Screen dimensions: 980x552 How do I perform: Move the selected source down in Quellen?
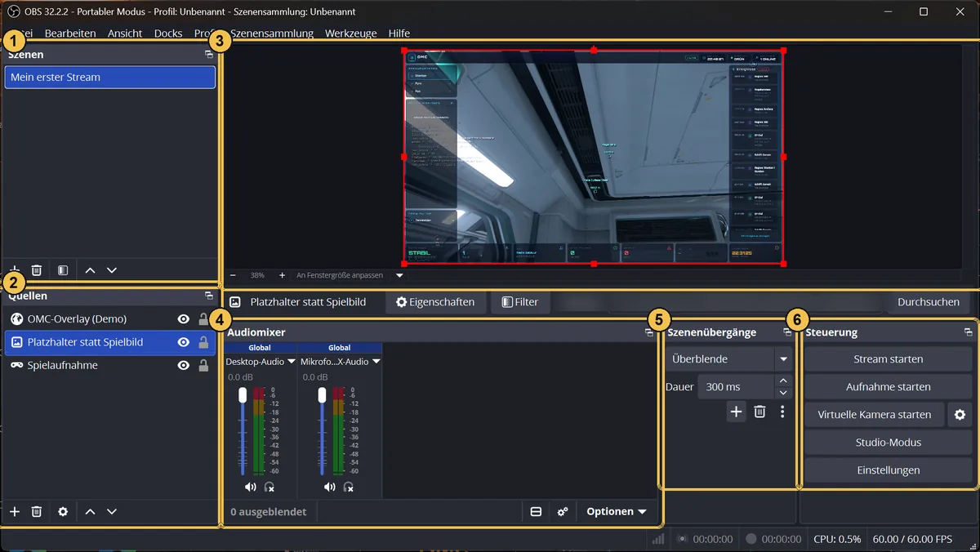112,511
